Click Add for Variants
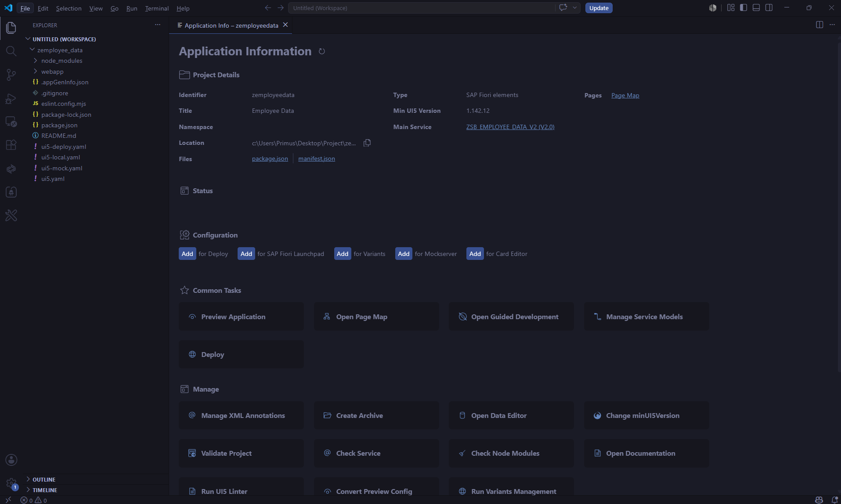Screen dimensions: 841x504 343,254
